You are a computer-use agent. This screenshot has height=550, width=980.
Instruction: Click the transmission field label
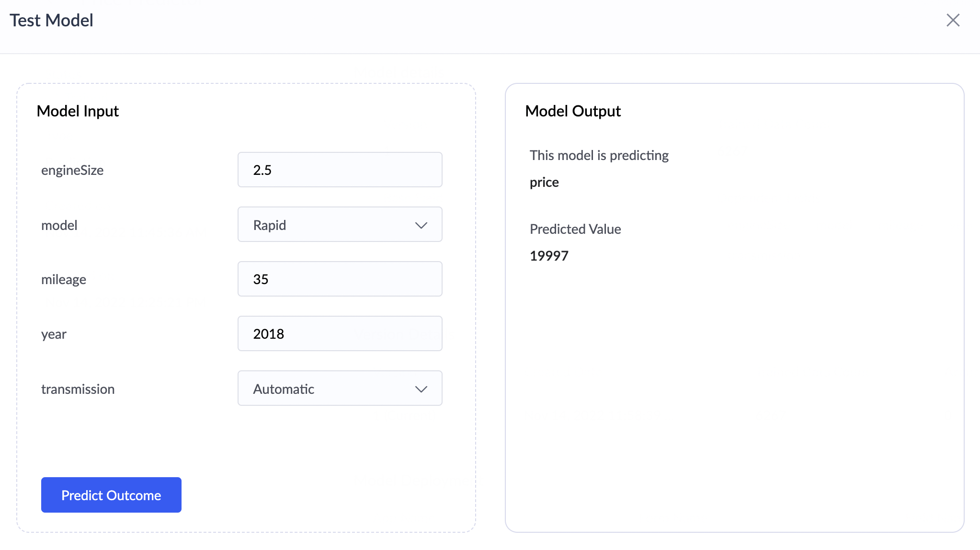pyautogui.click(x=78, y=389)
